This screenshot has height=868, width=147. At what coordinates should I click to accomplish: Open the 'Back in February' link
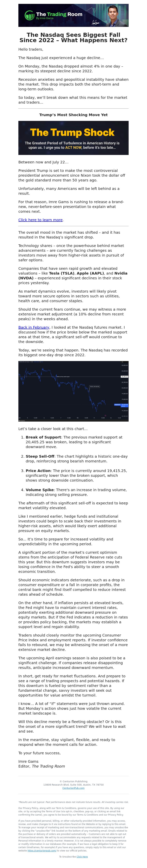click(x=34, y=327)
